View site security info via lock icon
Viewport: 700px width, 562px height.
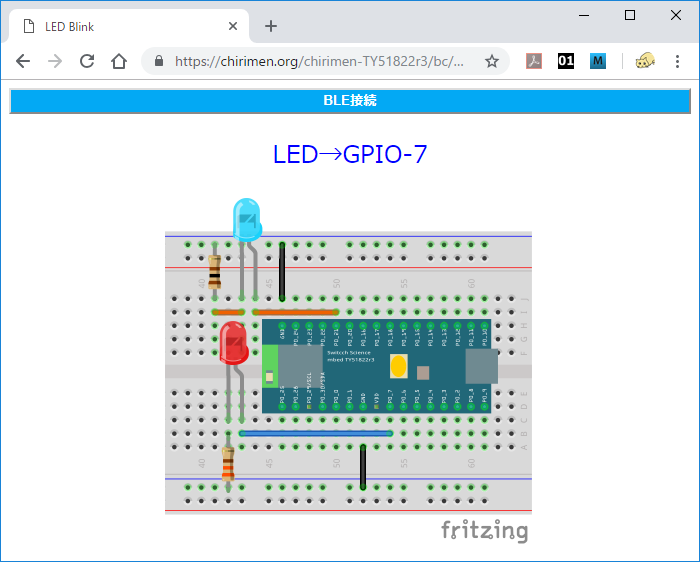(159, 61)
